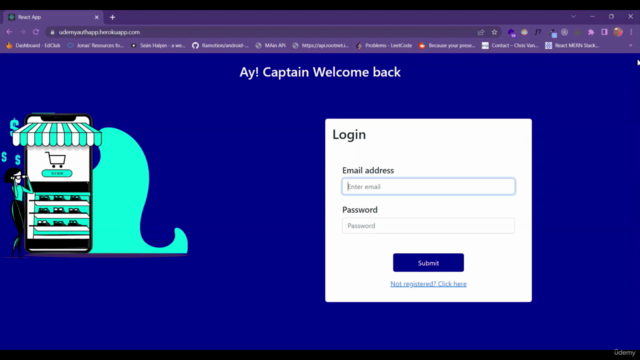
Task: Click the Submit button
Action: tap(428, 263)
